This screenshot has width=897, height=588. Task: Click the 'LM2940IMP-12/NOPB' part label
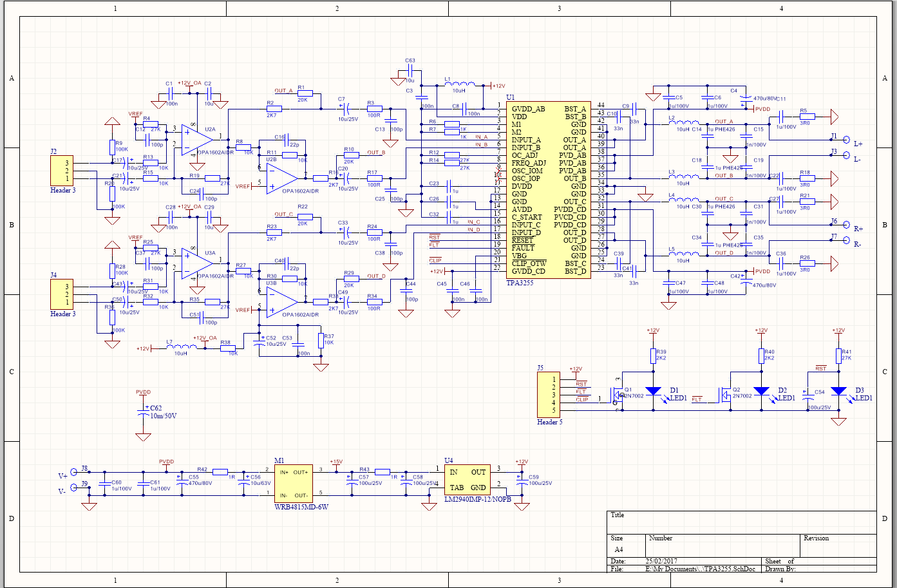pos(478,499)
